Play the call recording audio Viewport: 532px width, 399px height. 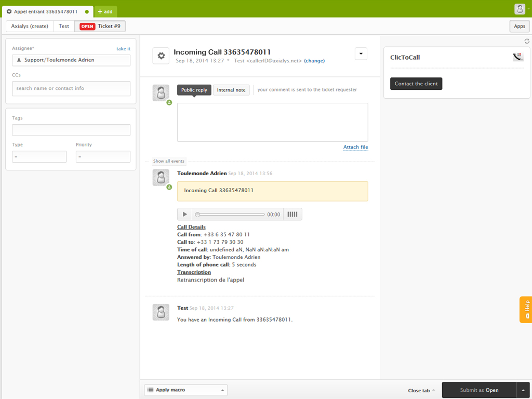point(184,214)
